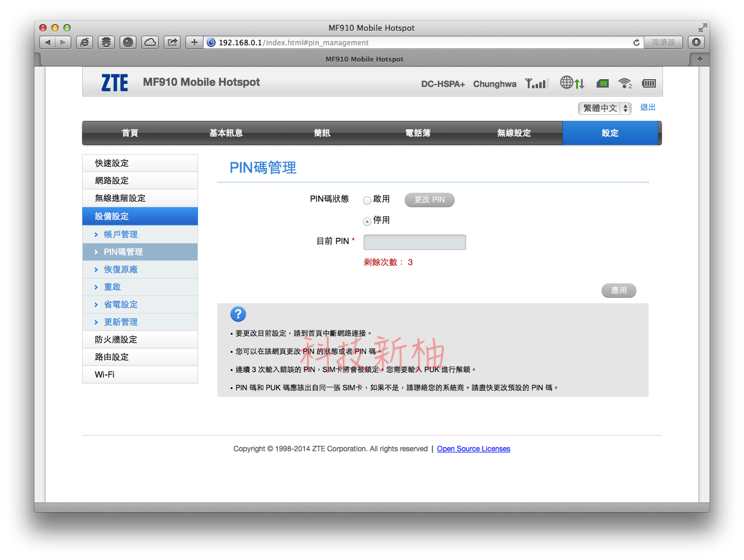Click the site favicon in the address bar

pos(211,43)
